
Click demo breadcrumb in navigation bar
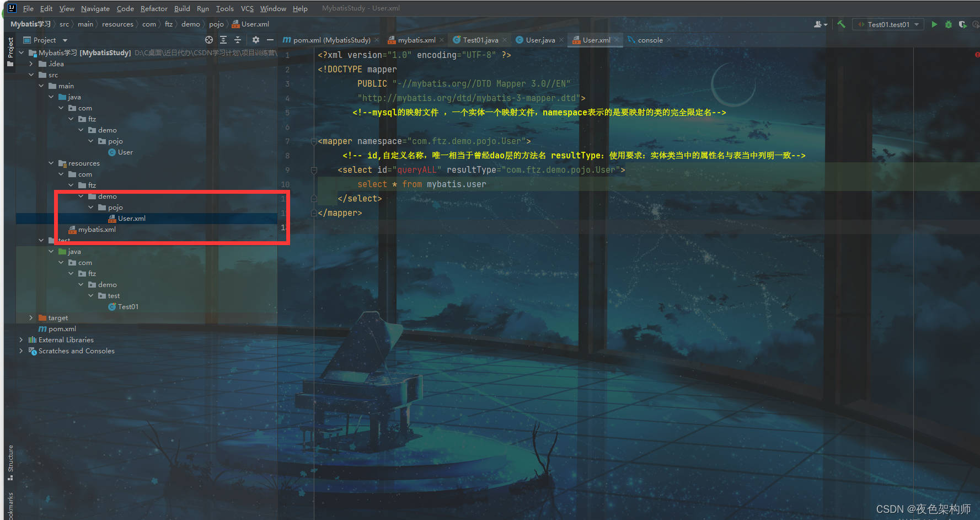(191, 24)
